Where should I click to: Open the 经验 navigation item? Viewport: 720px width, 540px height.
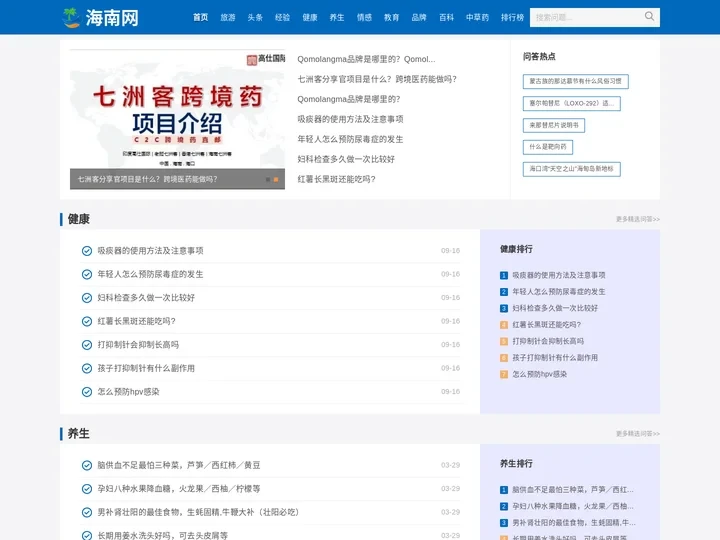point(282,17)
